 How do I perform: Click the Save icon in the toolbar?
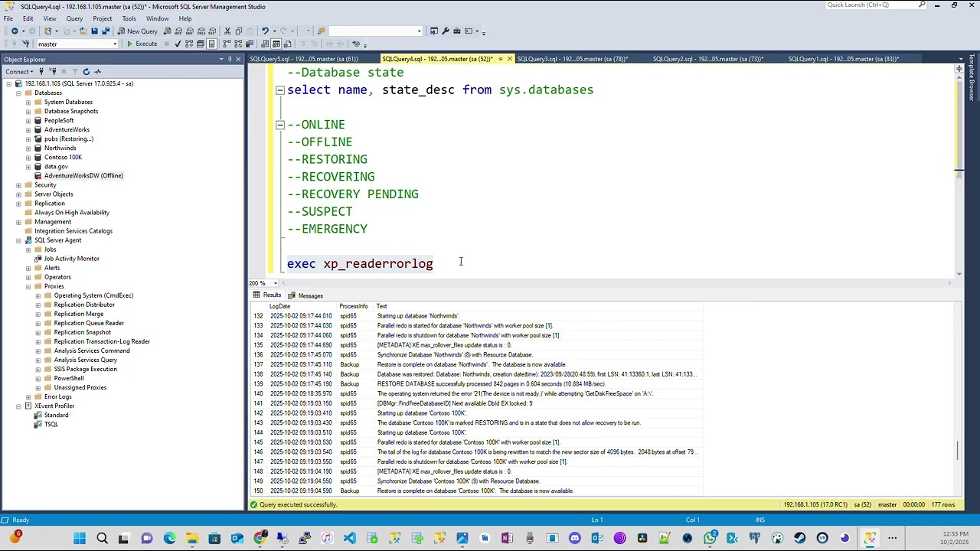tap(94, 31)
